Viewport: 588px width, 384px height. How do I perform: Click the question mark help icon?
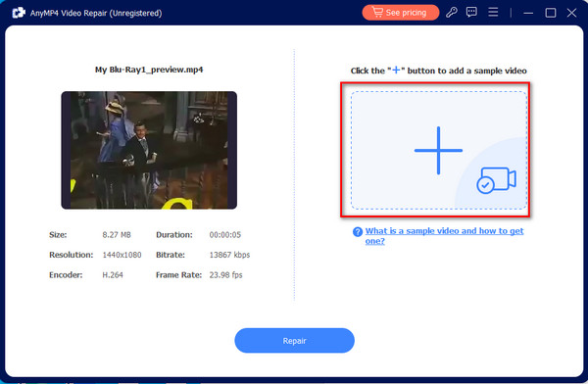358,232
